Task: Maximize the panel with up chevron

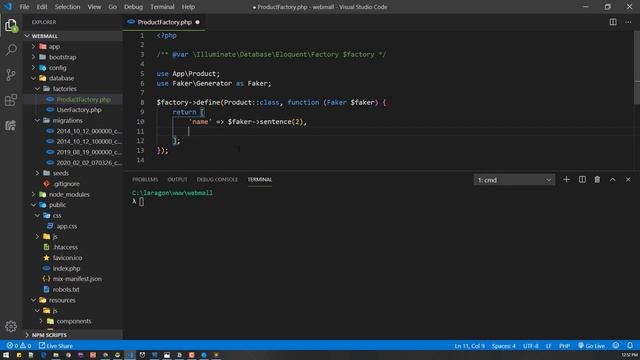Action: pyautogui.click(x=613, y=180)
